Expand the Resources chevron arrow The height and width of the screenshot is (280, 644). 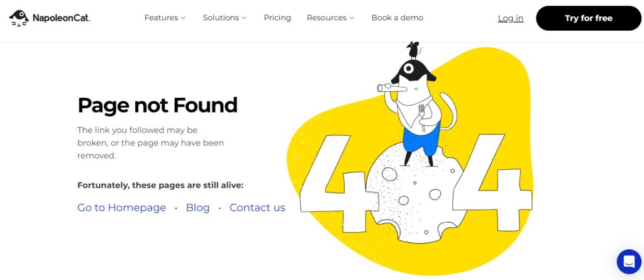[x=352, y=18]
